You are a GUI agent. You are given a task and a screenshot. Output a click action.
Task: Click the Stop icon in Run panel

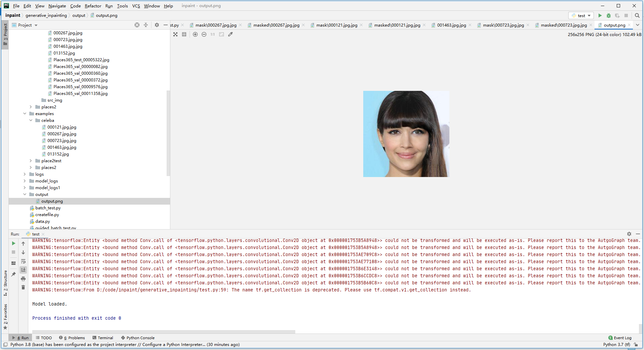pos(13,252)
